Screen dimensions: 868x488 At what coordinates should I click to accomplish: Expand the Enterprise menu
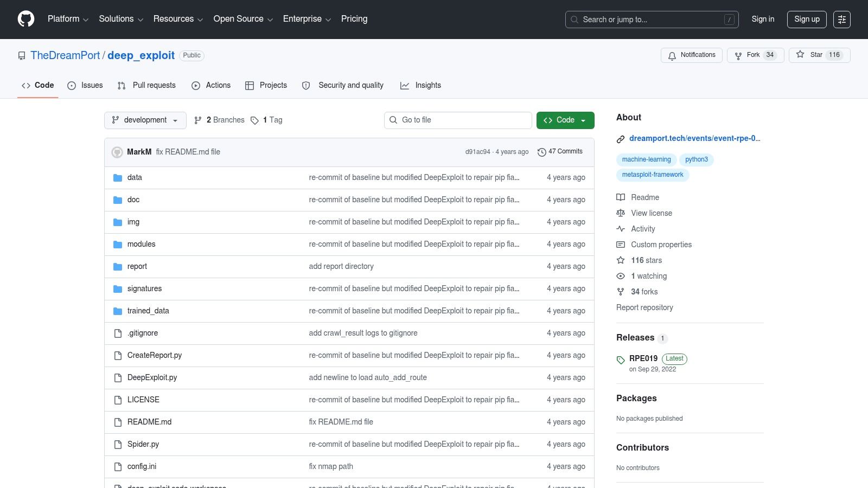[x=307, y=19]
